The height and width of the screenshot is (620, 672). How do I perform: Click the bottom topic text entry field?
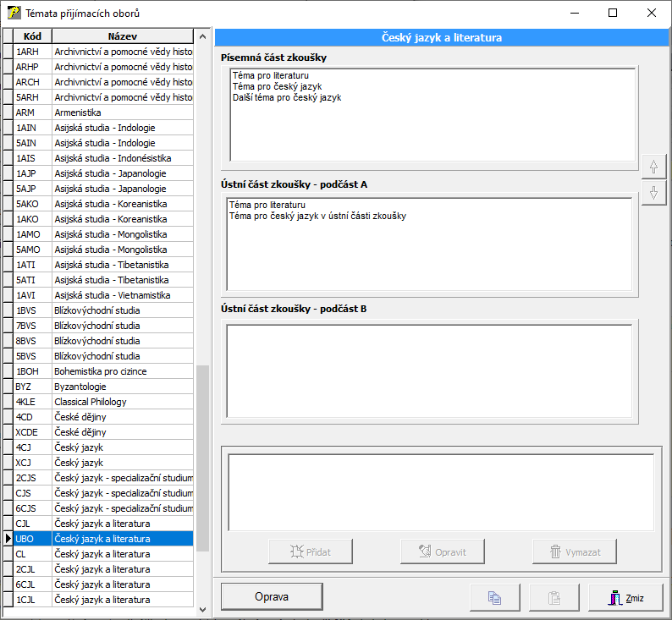(440, 492)
